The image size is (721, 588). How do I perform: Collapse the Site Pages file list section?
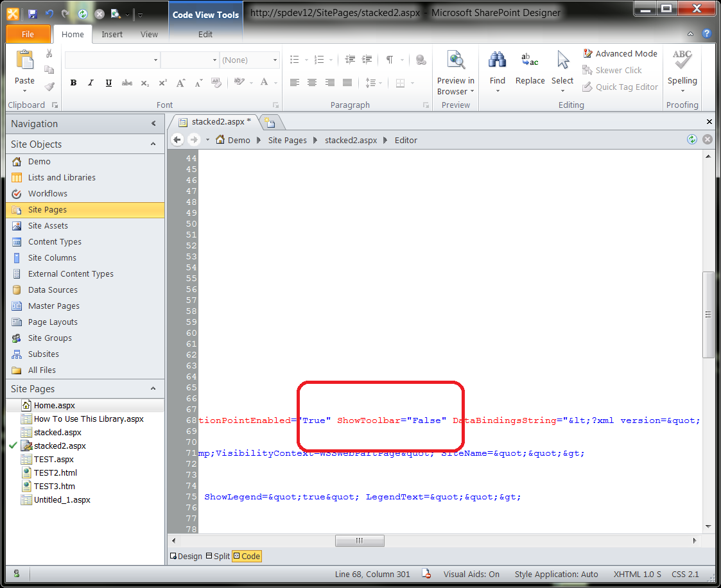click(x=153, y=389)
